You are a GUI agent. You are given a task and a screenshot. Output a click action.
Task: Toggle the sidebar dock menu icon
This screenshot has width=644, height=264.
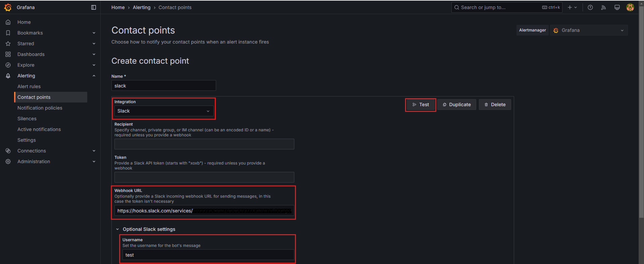(94, 7)
